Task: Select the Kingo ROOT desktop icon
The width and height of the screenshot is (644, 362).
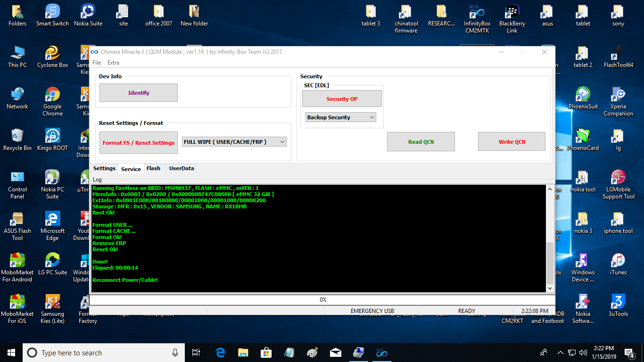Action: 53,140
